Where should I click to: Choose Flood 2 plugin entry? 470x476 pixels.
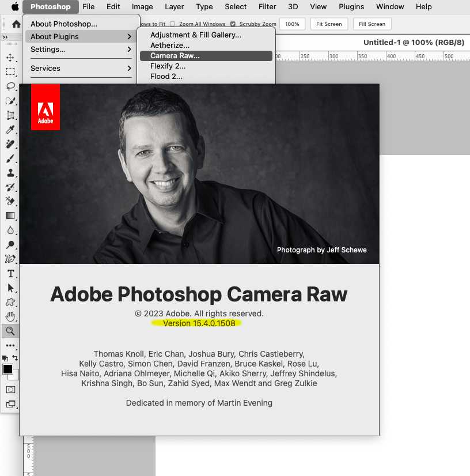206,76
